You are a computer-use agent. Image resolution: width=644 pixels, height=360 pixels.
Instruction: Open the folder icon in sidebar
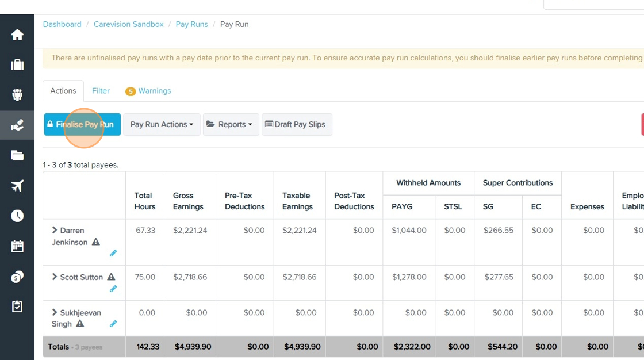17,155
